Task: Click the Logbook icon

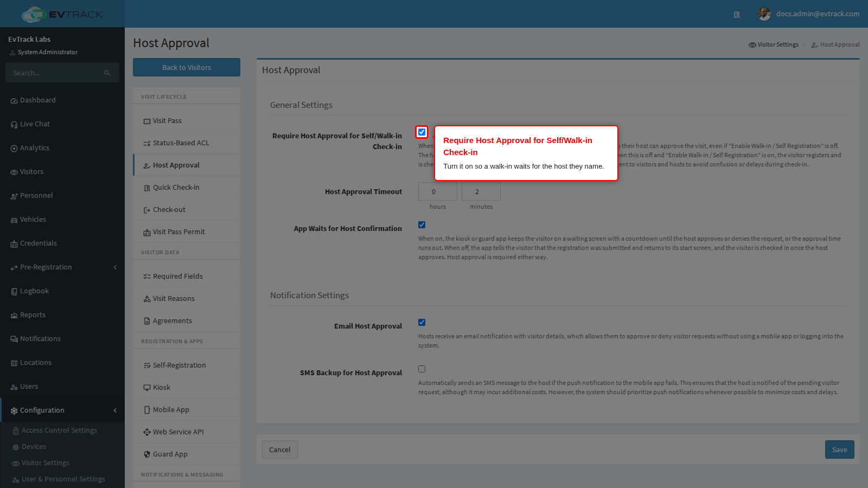Action: (14, 292)
